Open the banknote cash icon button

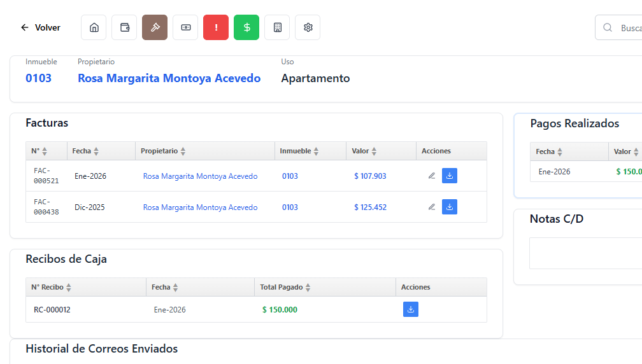tap(185, 27)
